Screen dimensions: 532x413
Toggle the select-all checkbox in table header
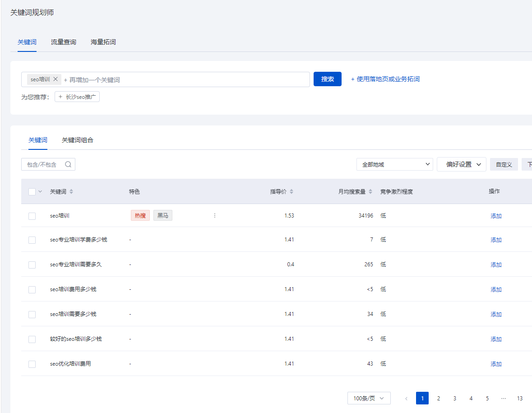click(32, 192)
